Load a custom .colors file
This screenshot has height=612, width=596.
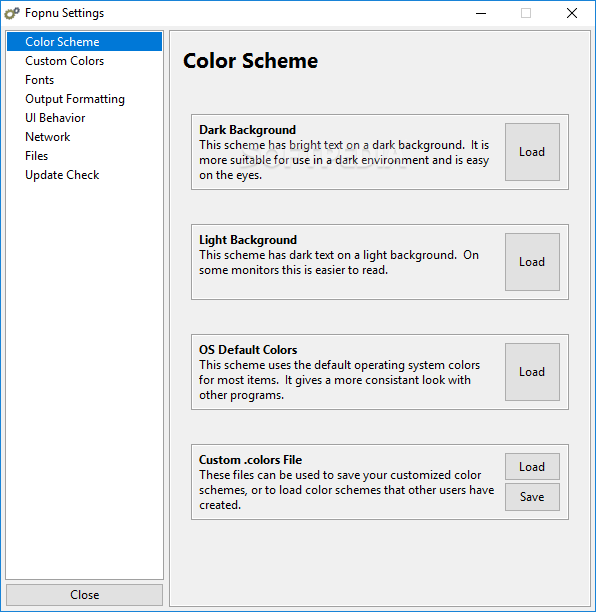532,466
